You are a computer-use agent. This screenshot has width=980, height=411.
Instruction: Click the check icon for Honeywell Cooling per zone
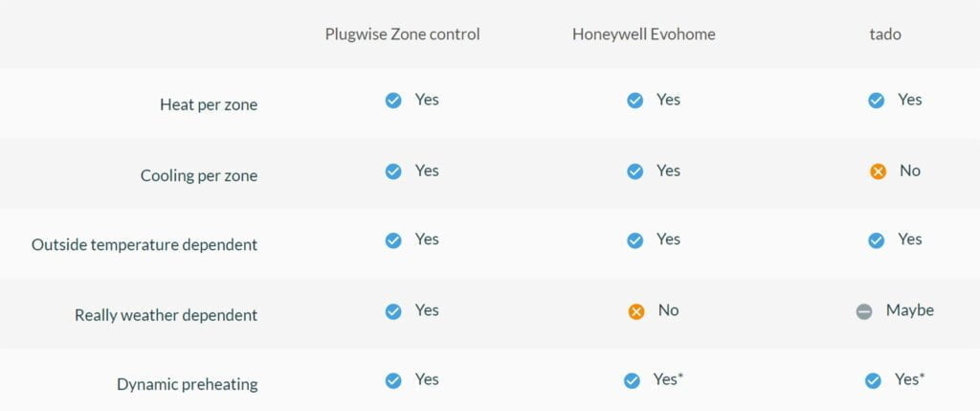click(x=635, y=171)
